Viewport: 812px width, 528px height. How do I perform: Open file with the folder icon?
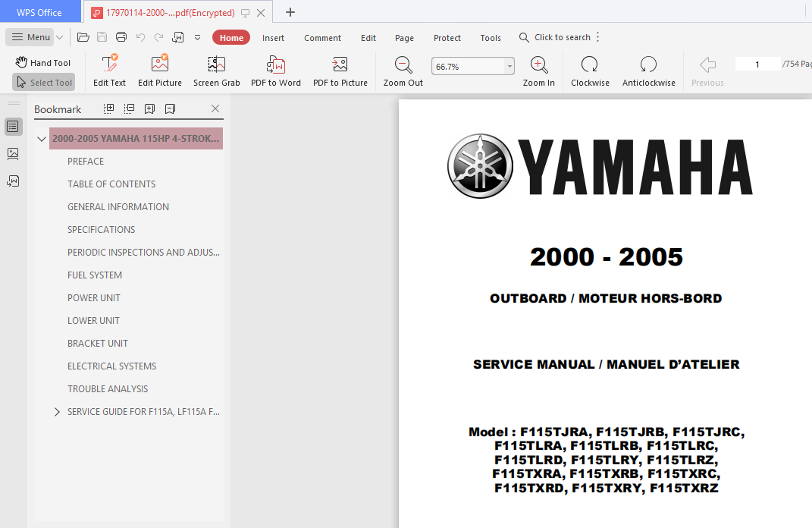click(83, 37)
